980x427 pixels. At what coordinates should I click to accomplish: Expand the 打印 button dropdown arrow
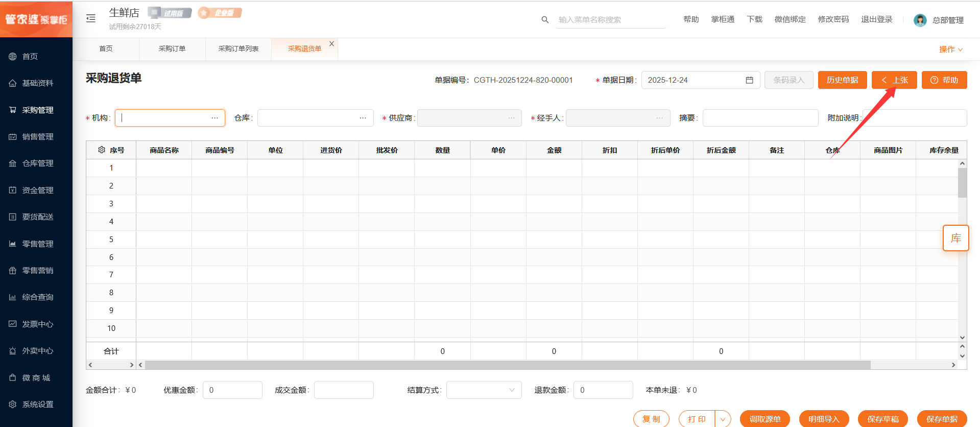coord(723,419)
